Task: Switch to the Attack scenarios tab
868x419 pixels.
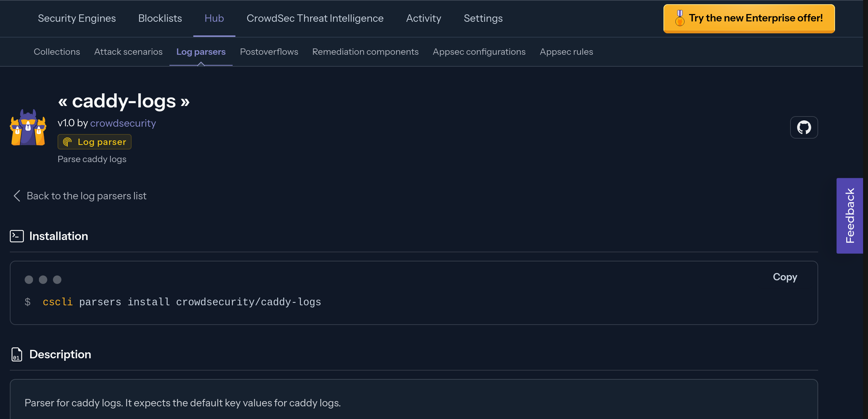Action: tap(128, 52)
